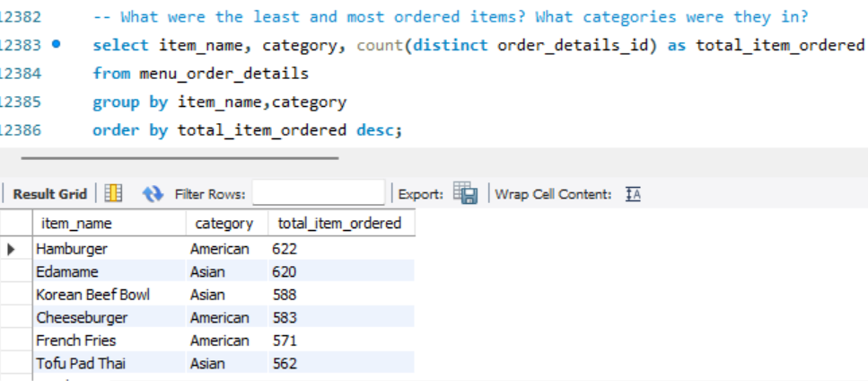Image resolution: width=868 pixels, height=381 pixels.
Task: Select the Tofu Pad Thai cell
Action: point(110,363)
